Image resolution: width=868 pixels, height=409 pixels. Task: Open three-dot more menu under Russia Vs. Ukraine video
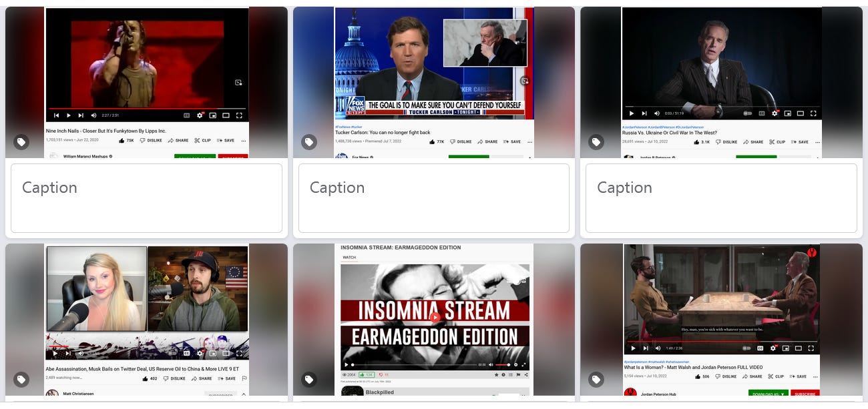(x=817, y=141)
